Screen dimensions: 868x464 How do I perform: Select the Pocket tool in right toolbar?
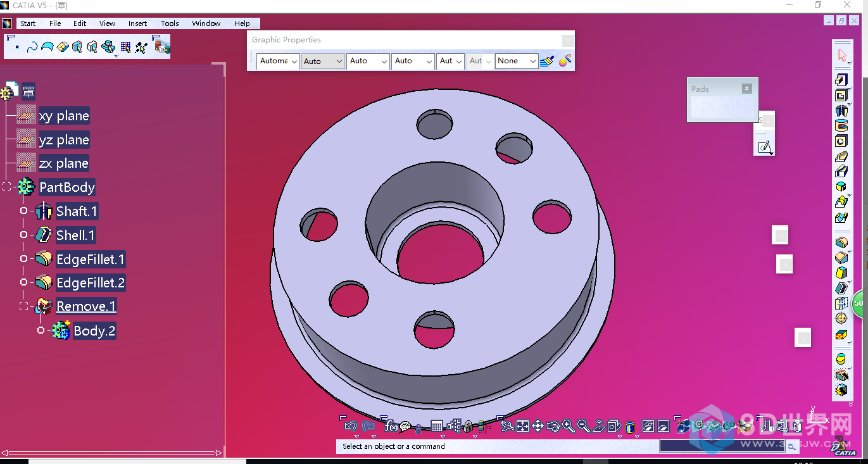(841, 96)
